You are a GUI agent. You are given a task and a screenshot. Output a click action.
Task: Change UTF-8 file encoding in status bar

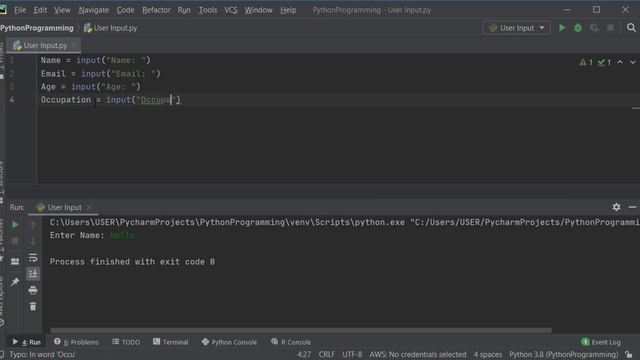coord(352,354)
